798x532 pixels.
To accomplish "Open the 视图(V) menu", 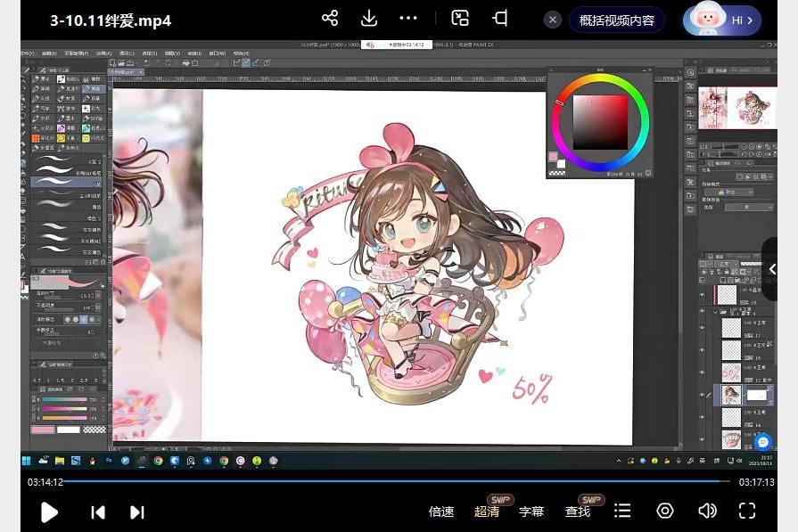I will click(x=172, y=53).
